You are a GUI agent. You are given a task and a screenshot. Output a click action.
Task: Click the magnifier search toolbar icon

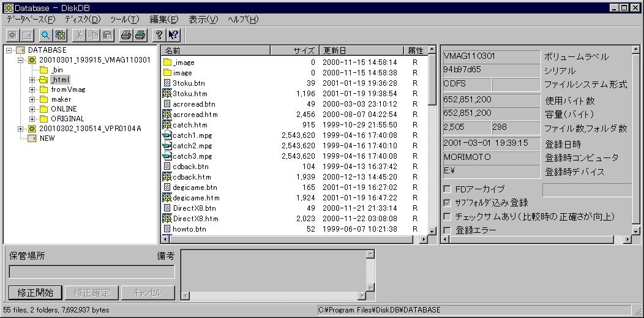pyautogui.click(x=45, y=36)
